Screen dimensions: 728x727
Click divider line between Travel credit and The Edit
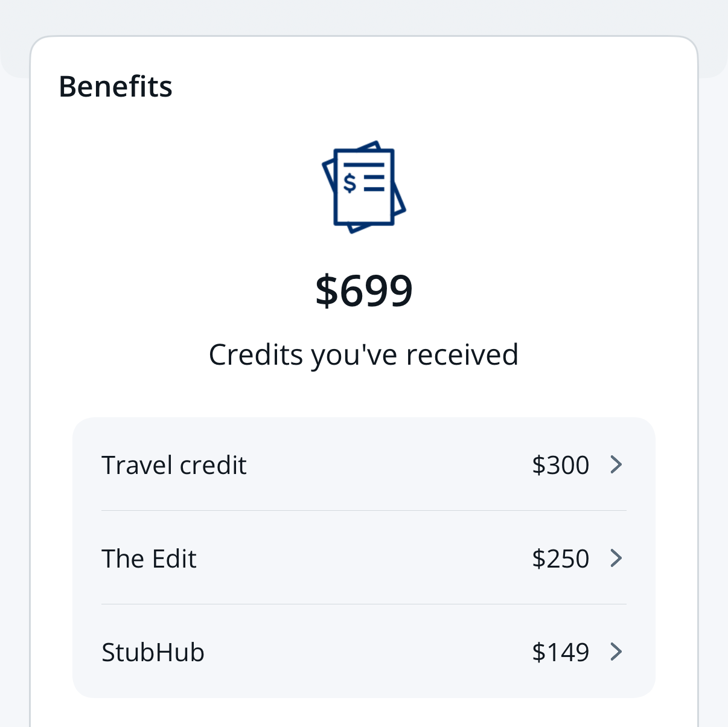(x=363, y=511)
